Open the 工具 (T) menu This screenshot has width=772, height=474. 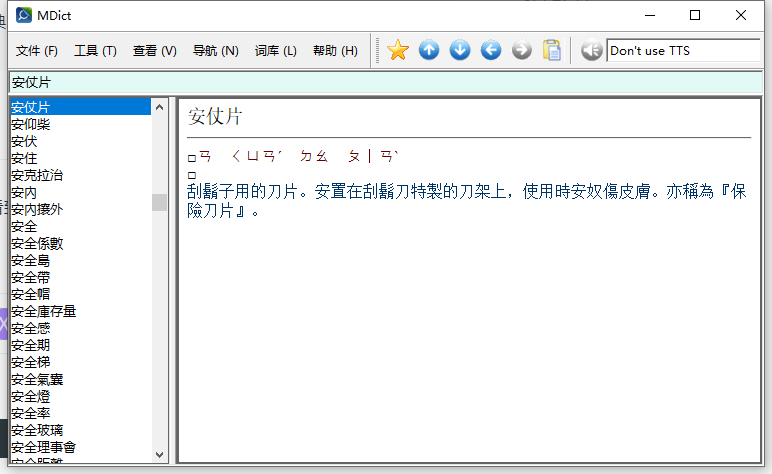95,51
